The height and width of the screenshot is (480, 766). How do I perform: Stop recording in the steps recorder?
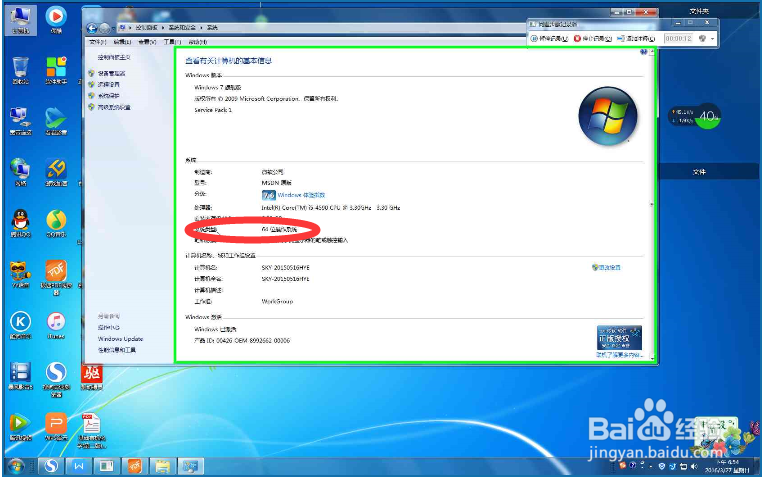(x=593, y=39)
